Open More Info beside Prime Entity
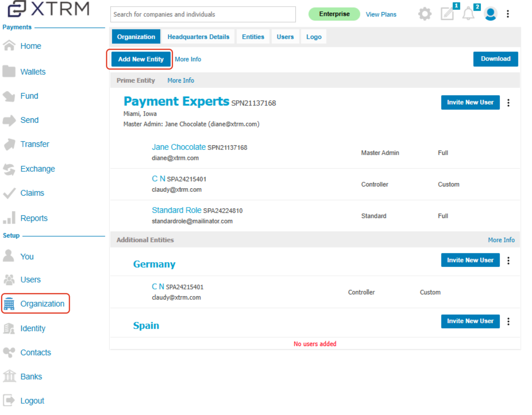Screen dimensions: 532x415 tap(181, 80)
